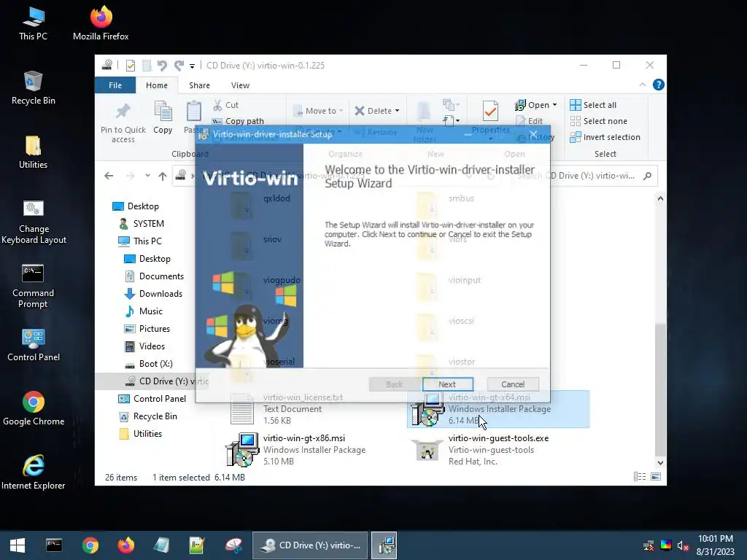Switch to View ribbon tab

240,85
